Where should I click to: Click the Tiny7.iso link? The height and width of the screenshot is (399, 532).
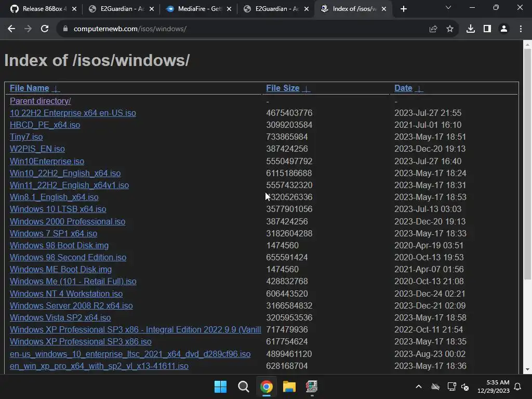click(x=26, y=137)
